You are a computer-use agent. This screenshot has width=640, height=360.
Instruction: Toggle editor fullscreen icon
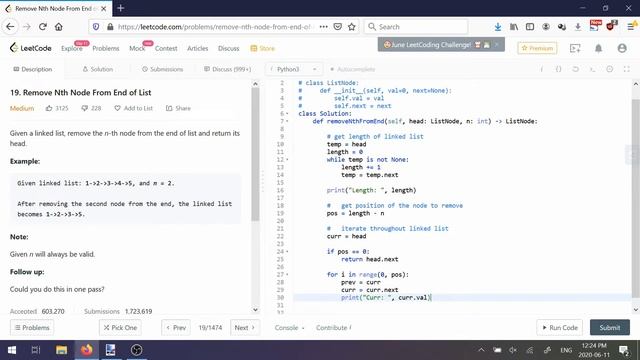(x=627, y=69)
